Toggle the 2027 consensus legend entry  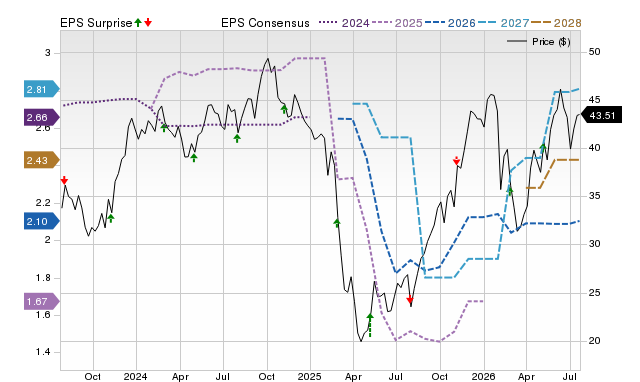click(x=503, y=23)
